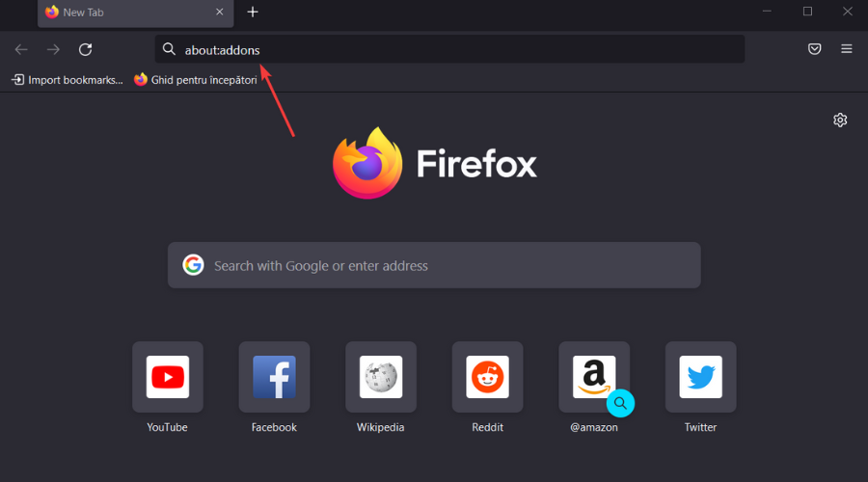The image size is (868, 482).
Task: Open Ghid pentru începători bookmark
Action: click(196, 80)
